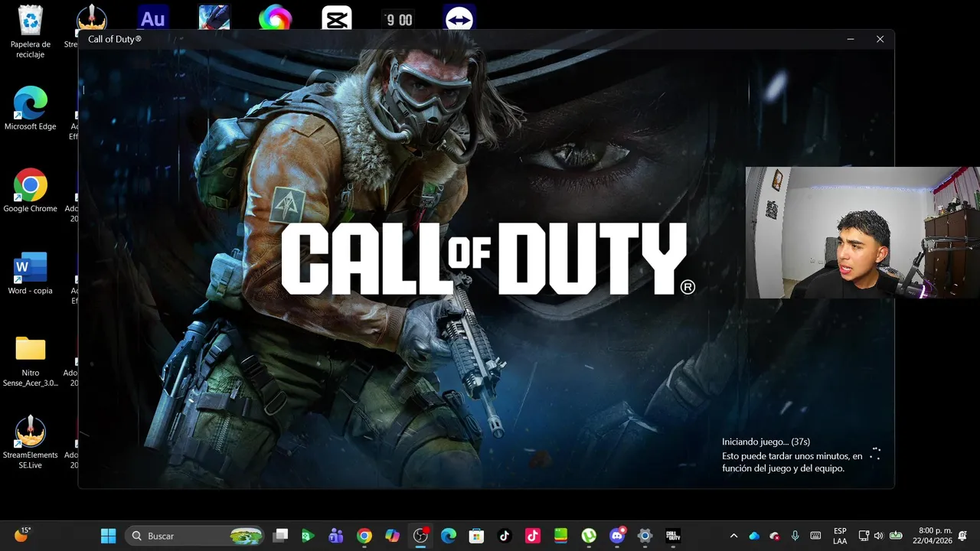The image size is (980, 551).
Task: Open the green layered app taskbar icon
Action: click(x=560, y=536)
